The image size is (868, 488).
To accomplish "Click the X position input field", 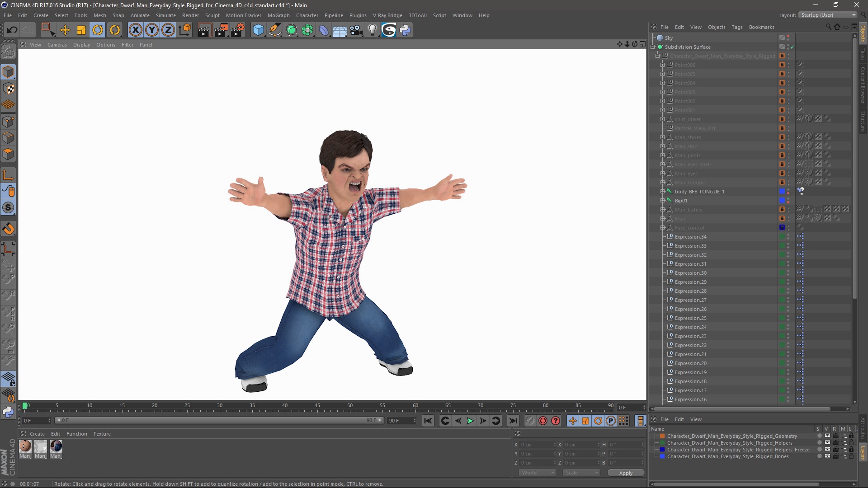I will tap(538, 445).
